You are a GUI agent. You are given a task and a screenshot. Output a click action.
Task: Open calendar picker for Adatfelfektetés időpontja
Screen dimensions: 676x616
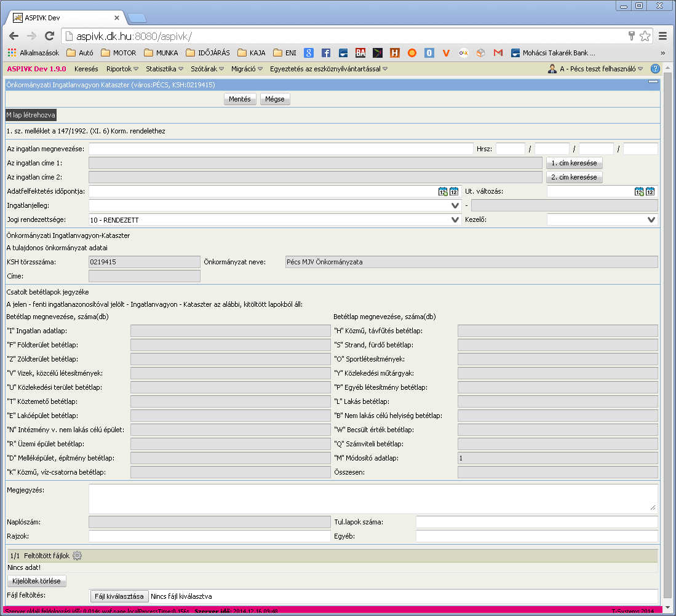point(454,192)
